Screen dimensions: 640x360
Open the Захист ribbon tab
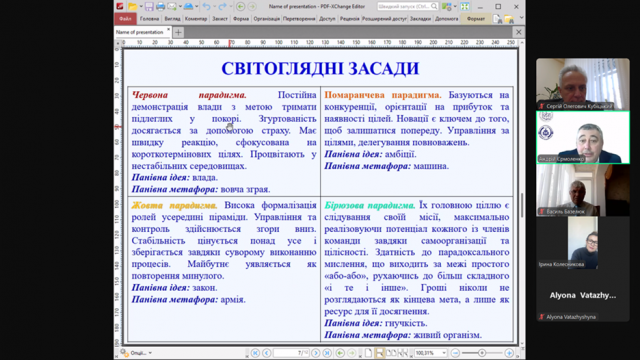220,19
